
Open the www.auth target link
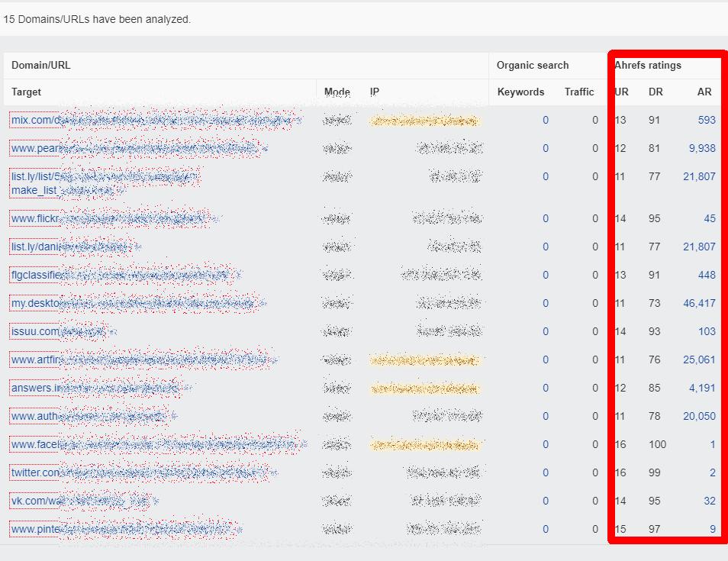pyautogui.click(x=93, y=417)
